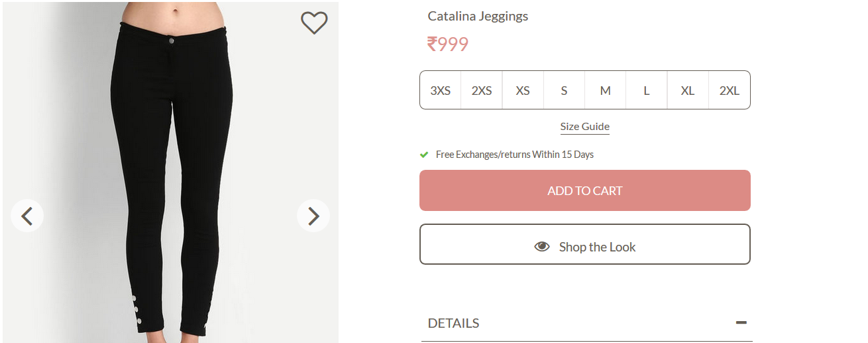868x343 pixels.
Task: Choose size XS
Action: 523,90
